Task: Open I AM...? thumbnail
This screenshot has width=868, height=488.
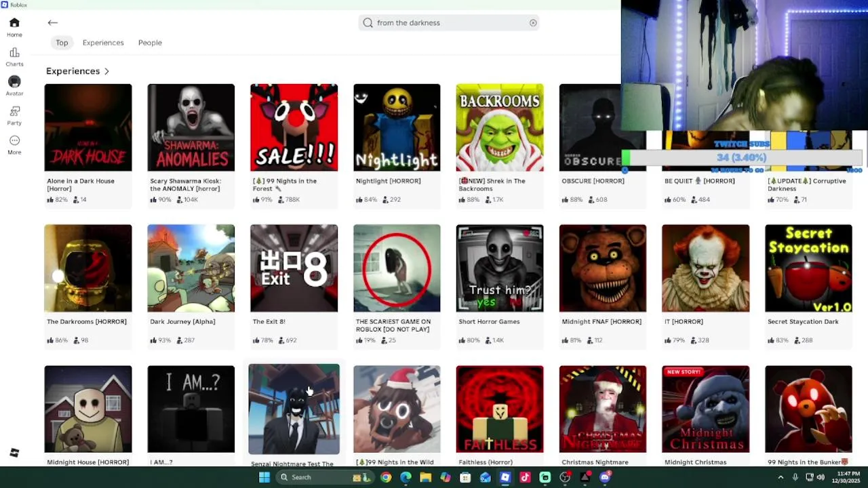Action: (191, 409)
